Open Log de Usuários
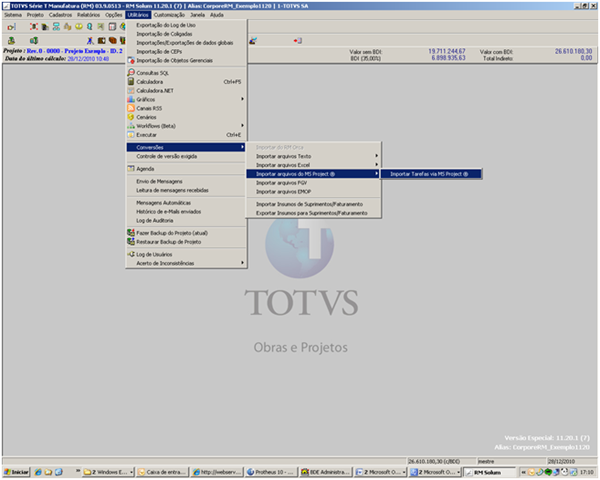The width and height of the screenshot is (600, 480). pos(186,254)
